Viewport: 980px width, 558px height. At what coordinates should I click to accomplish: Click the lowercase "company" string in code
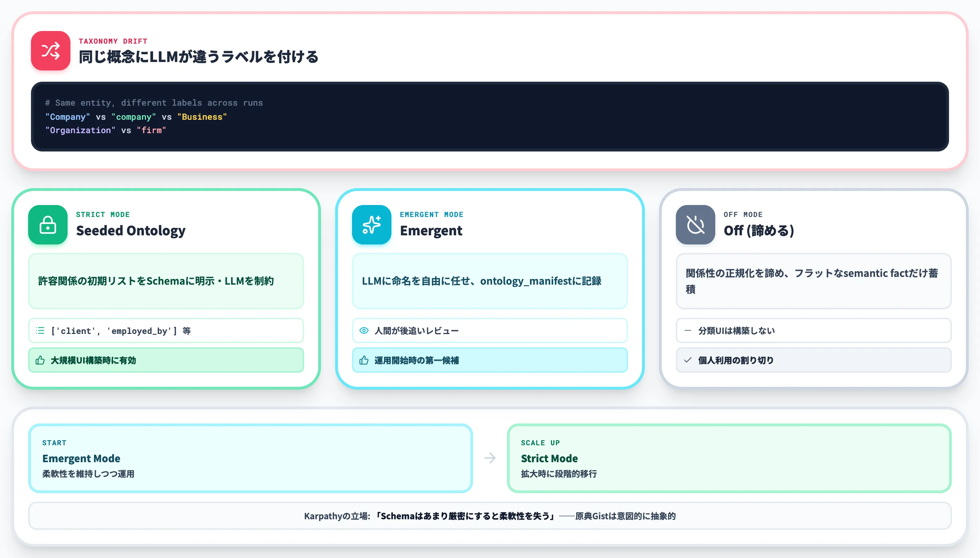(x=134, y=117)
